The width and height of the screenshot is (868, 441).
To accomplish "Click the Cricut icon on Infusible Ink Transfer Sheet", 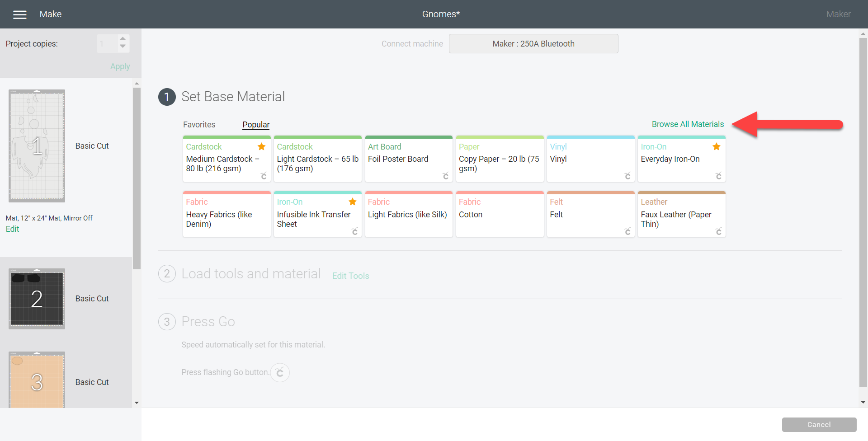I will pos(355,231).
